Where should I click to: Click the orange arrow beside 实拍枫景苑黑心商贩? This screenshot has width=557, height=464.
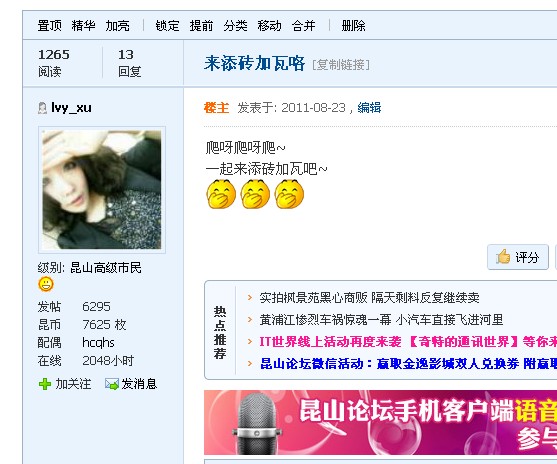(250, 297)
